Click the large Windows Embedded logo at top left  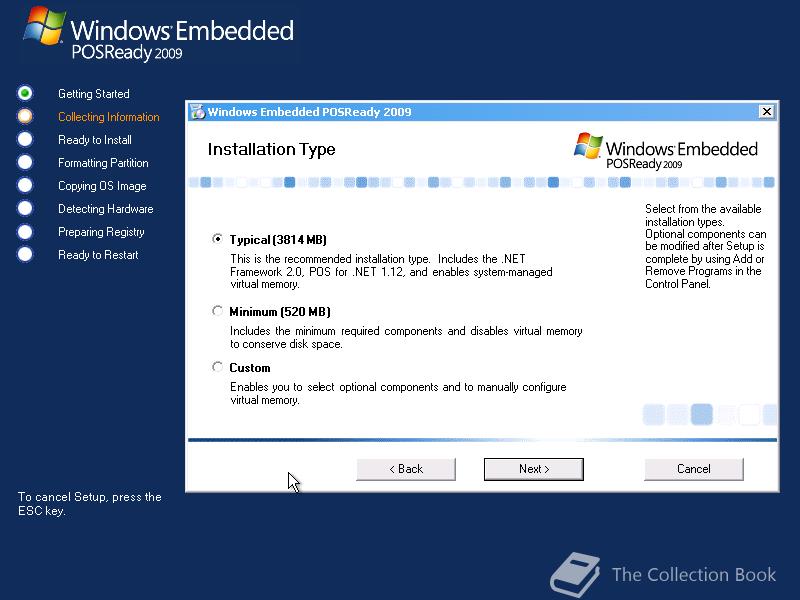[159, 35]
